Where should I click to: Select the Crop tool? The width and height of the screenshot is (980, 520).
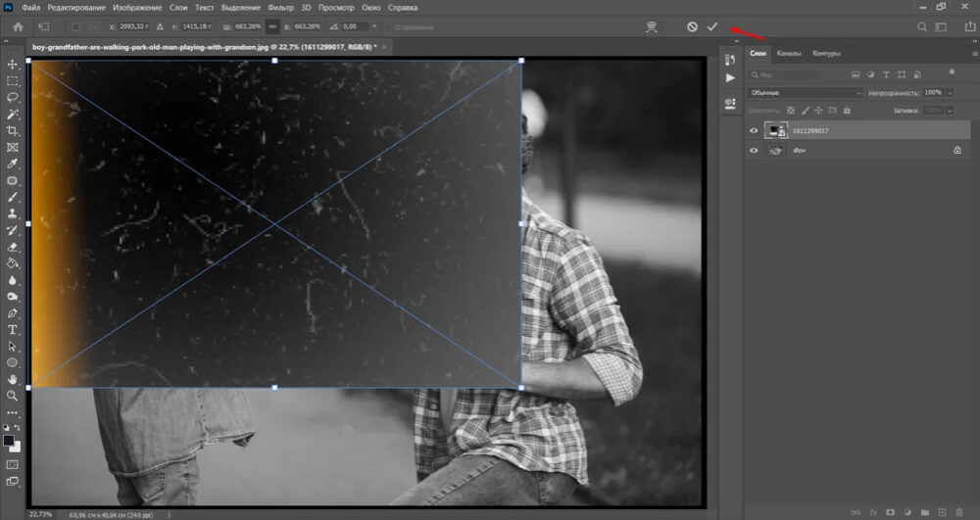pyautogui.click(x=13, y=131)
